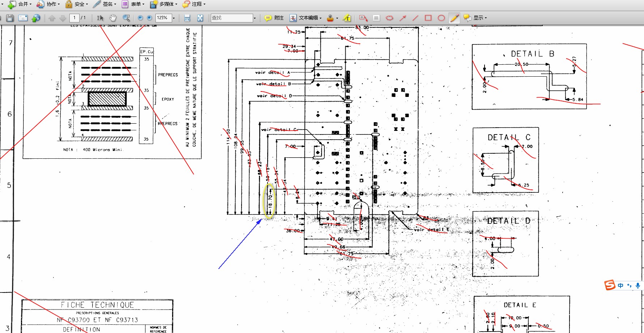The image size is (644, 333).
Task: Click the 多媒体 film icon
Action: point(153,4)
